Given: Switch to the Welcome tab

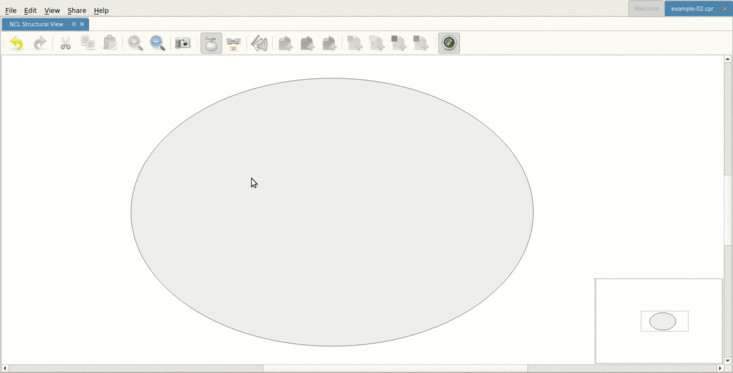Looking at the screenshot, I should (647, 8).
